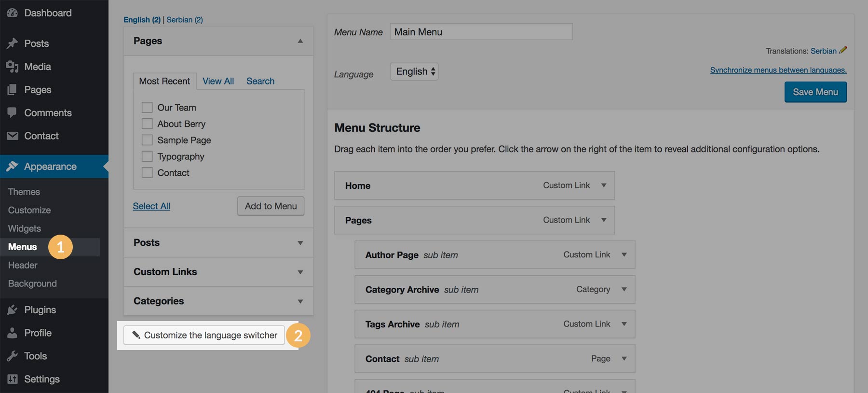Check the Our Team page checkbox
Viewport: 868px width, 393px height.
click(x=147, y=107)
